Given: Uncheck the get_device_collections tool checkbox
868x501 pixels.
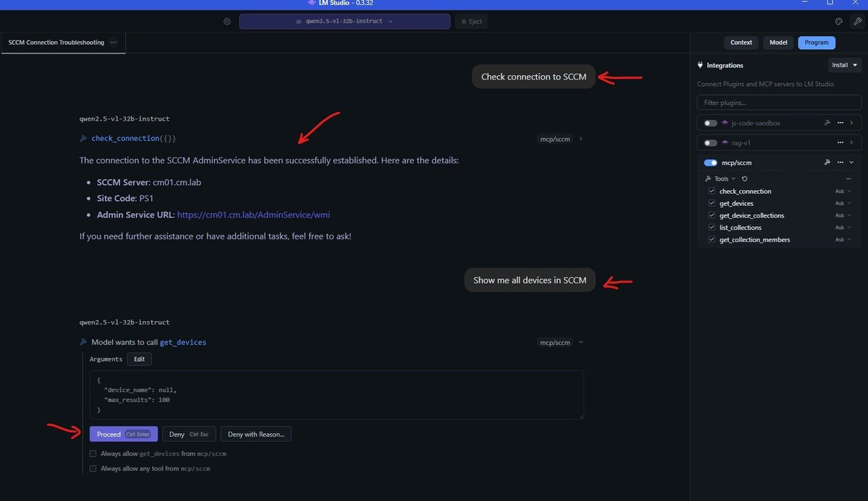Looking at the screenshot, I should point(712,215).
